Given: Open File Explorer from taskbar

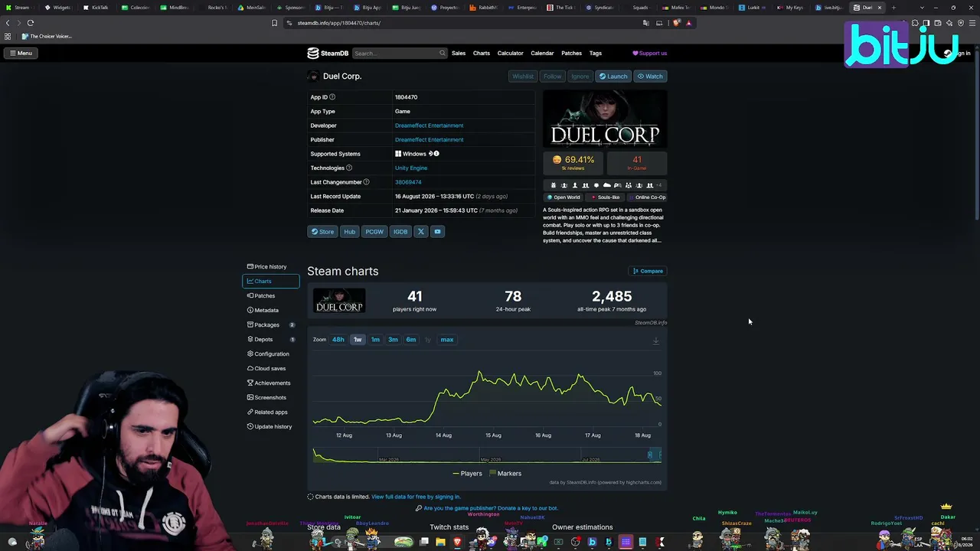Looking at the screenshot, I should pos(440,542).
